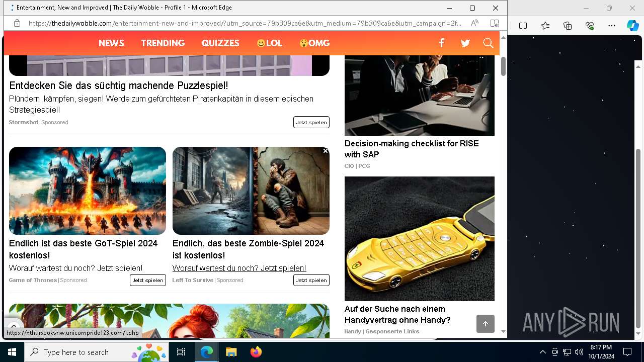
Task: Click Jetzt spielen for Stormshot ad
Action: point(311,122)
